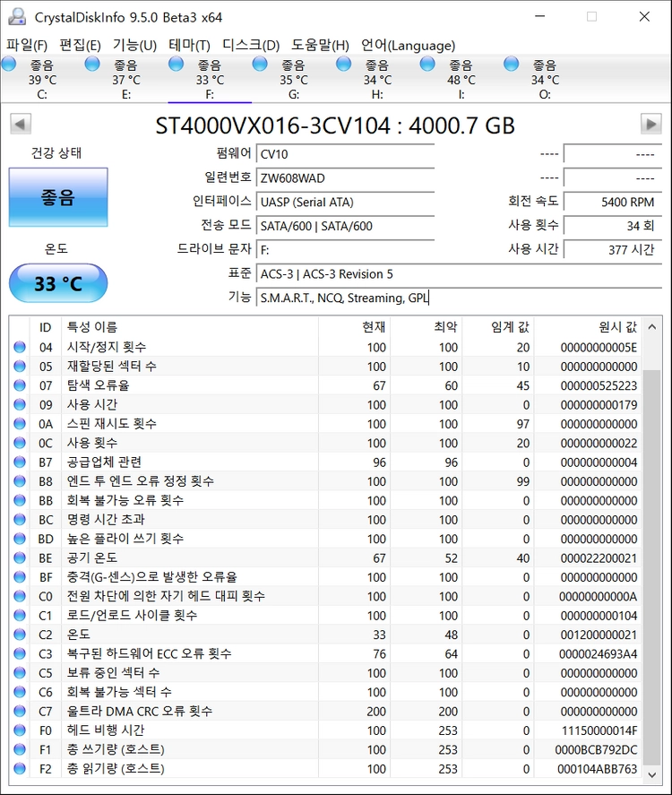
Task: Click status icon for BF 중격(G-센스) row
Action: coord(20,577)
